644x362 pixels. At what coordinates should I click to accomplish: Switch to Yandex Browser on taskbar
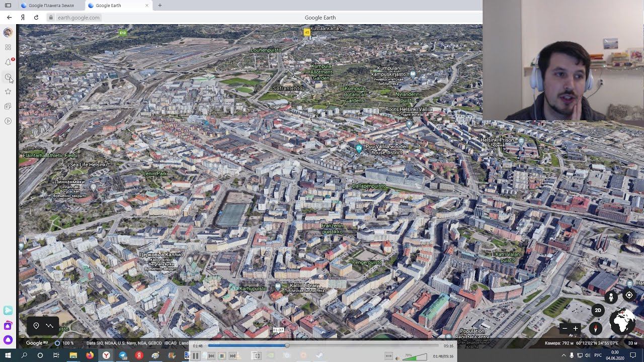pyautogui.click(x=106, y=355)
